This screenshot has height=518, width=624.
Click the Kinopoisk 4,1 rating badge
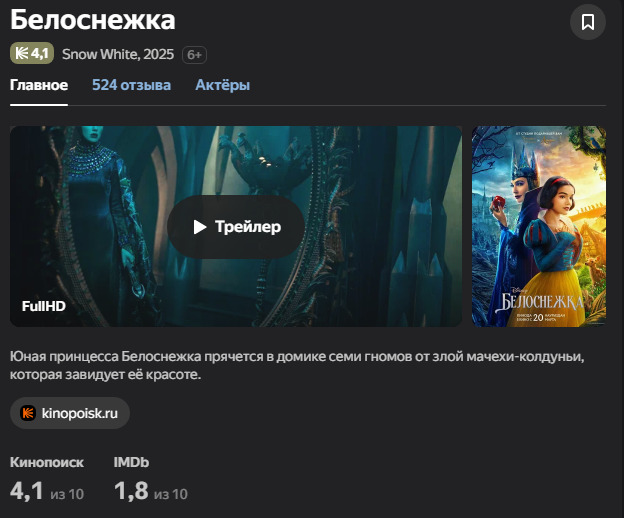(32, 53)
